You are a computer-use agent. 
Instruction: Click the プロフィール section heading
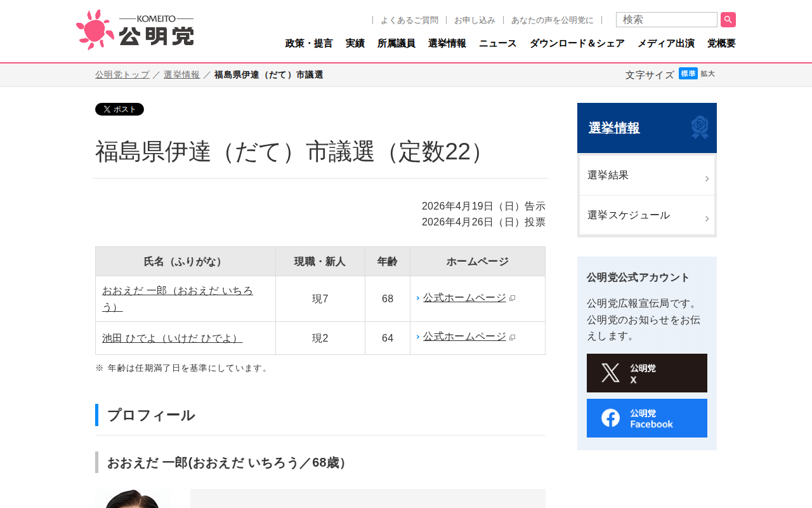[151, 415]
